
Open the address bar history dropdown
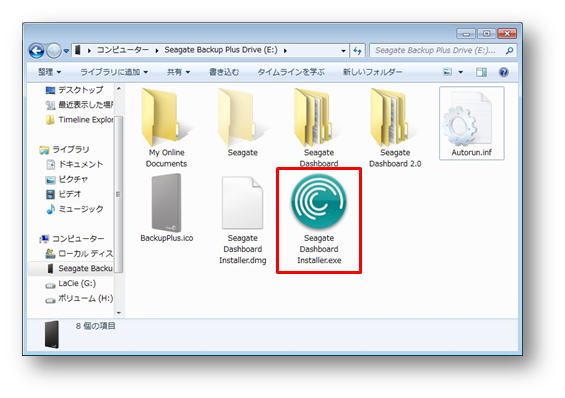(x=343, y=51)
